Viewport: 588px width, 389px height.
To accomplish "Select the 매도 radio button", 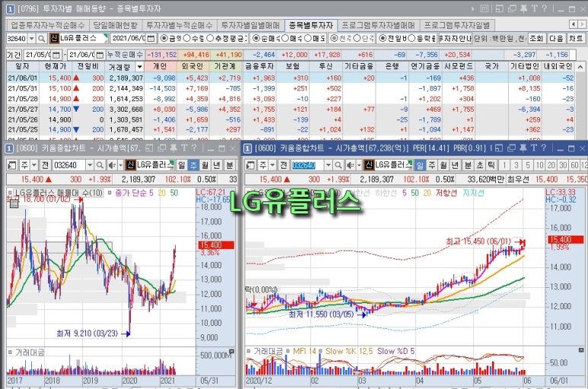I will pos(308,39).
